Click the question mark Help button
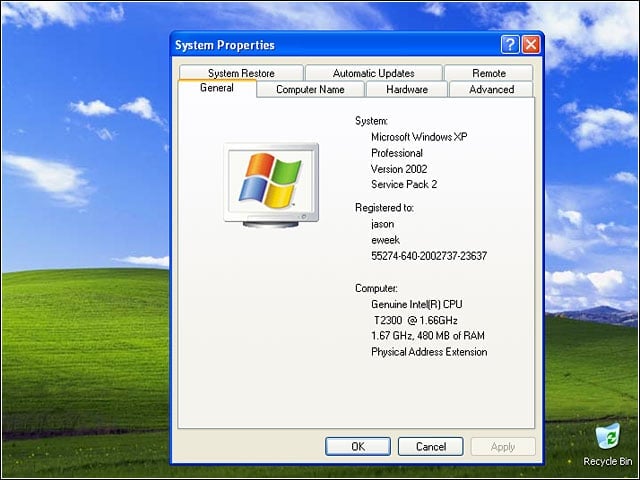Screen dimensions: 640x480 click(510, 44)
